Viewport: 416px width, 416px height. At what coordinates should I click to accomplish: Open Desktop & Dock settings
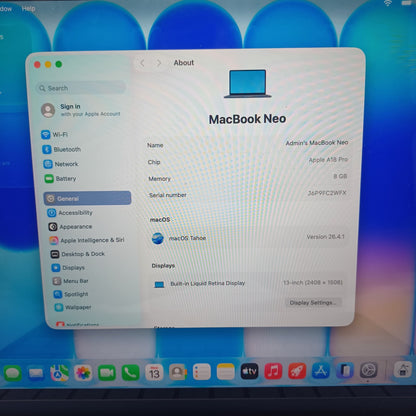point(77,254)
